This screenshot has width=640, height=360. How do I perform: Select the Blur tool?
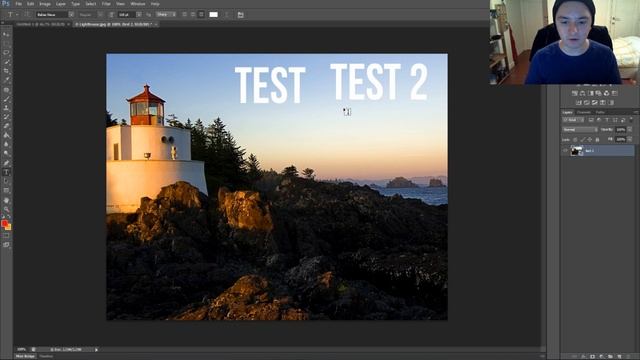[x=6, y=144]
